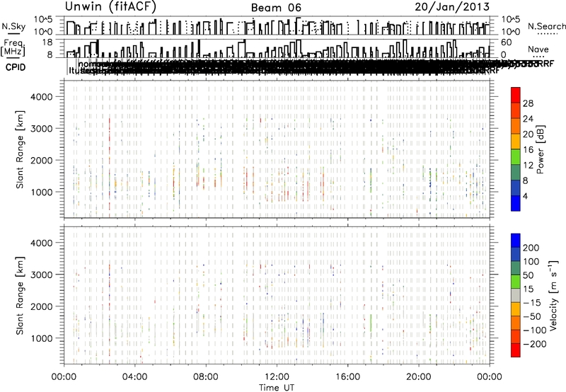Click the 'N.Search' legend label
The height and width of the screenshot is (392, 566).
tap(546, 26)
